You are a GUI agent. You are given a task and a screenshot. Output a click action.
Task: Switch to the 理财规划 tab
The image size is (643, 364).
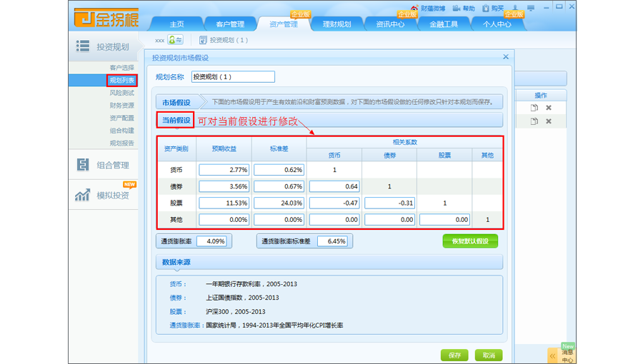tap(337, 24)
